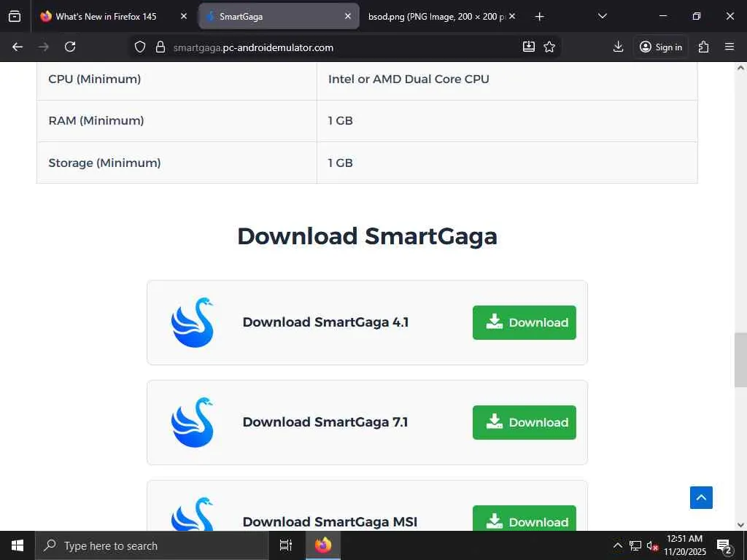Go back to previous page
Screen dimensions: 747x560
click(18, 47)
